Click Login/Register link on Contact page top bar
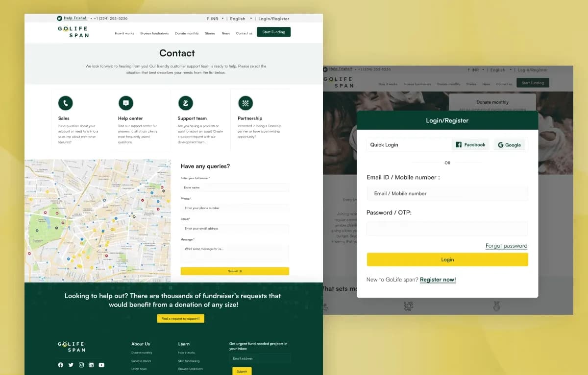 coord(274,19)
